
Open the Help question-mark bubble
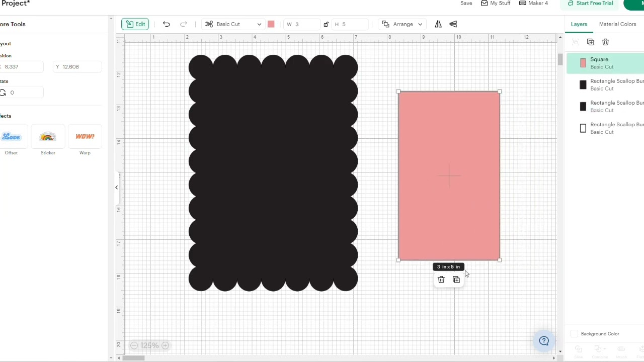tap(544, 341)
